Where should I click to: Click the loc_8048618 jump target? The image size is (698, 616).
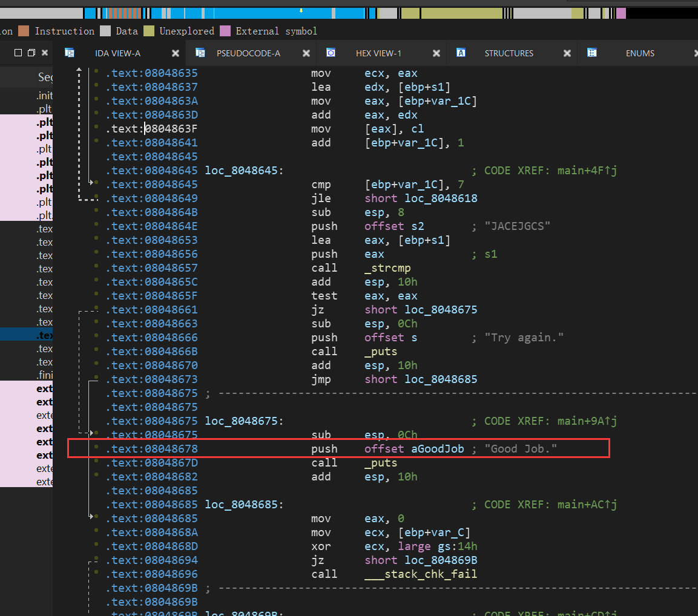(x=441, y=198)
